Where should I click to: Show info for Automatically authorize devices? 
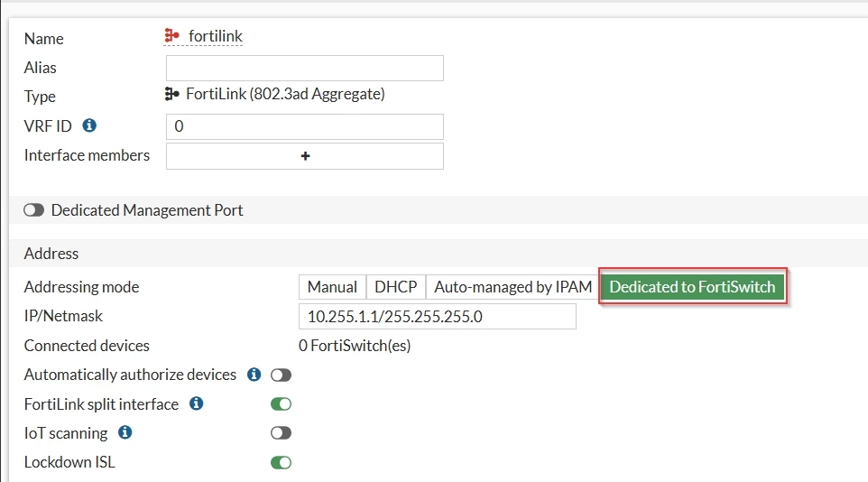coord(254,375)
